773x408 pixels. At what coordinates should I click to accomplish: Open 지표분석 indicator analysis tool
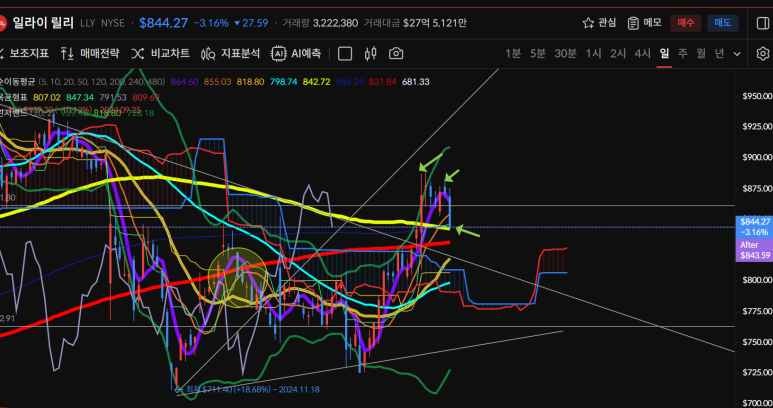point(230,53)
